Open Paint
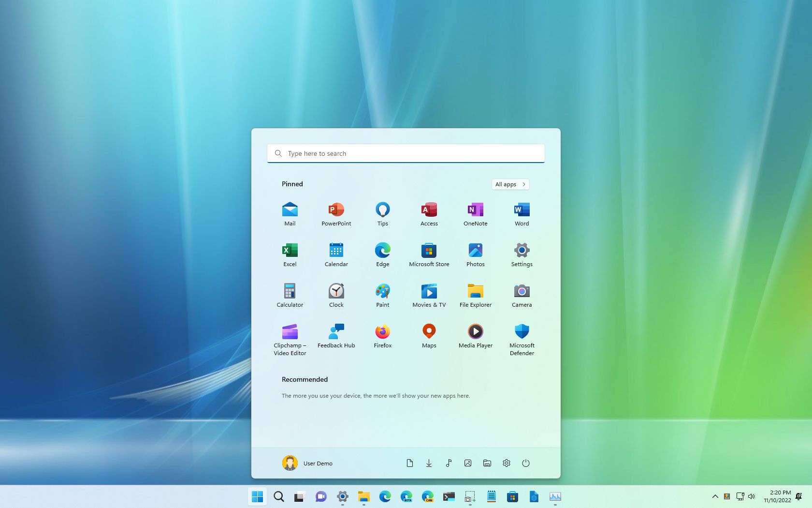812x508 pixels. [x=382, y=294]
